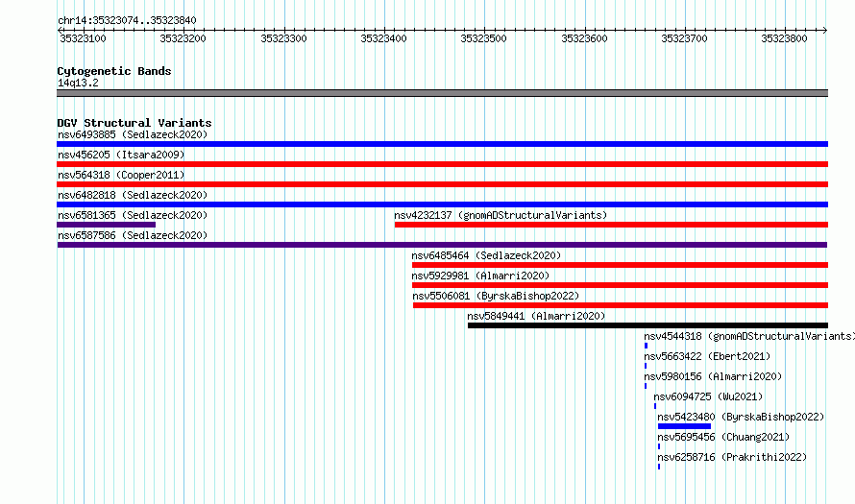
Task: Click the Cytogenetic Bands track title
Action: pos(114,71)
